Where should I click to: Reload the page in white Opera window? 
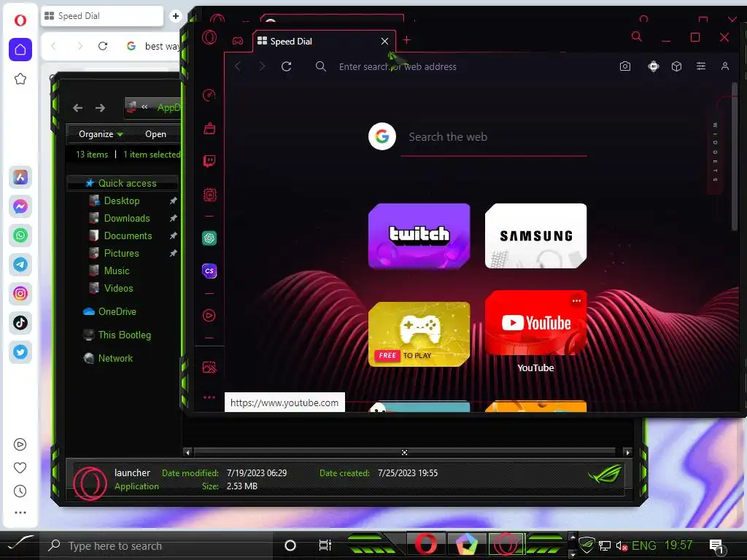tap(103, 46)
